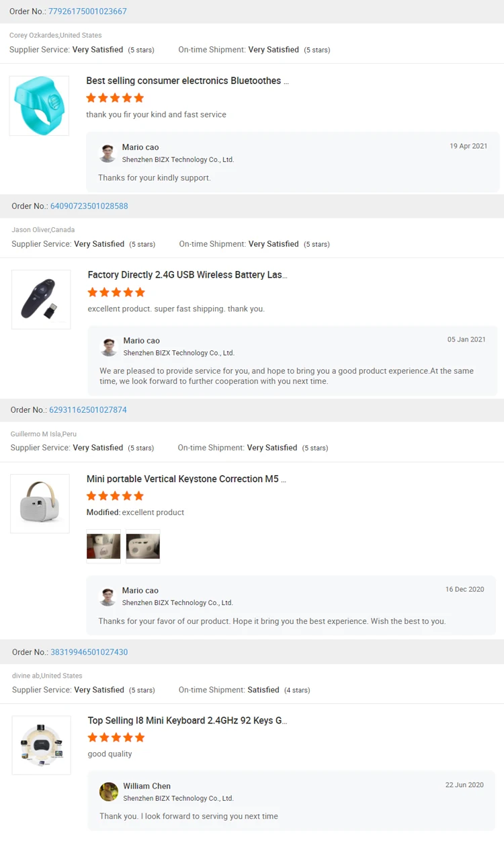Click Mario cao's avatar on 19 Apr 2021 reply
Image resolution: width=504 pixels, height=841 pixels.
click(108, 153)
